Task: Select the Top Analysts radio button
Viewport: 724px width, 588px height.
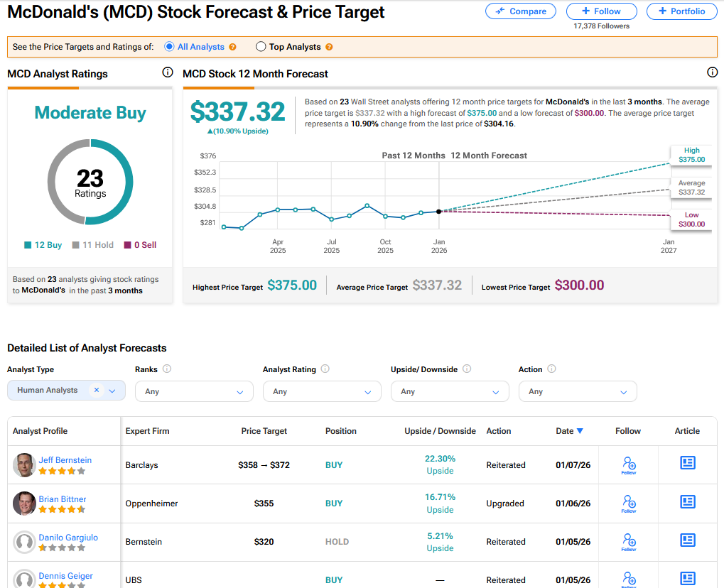Action: [x=261, y=47]
